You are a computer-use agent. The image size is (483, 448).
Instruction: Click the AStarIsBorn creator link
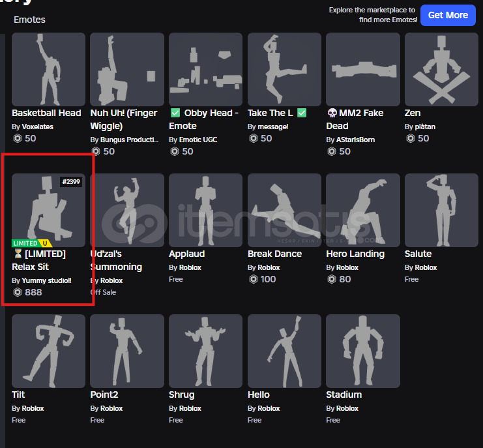(355, 140)
